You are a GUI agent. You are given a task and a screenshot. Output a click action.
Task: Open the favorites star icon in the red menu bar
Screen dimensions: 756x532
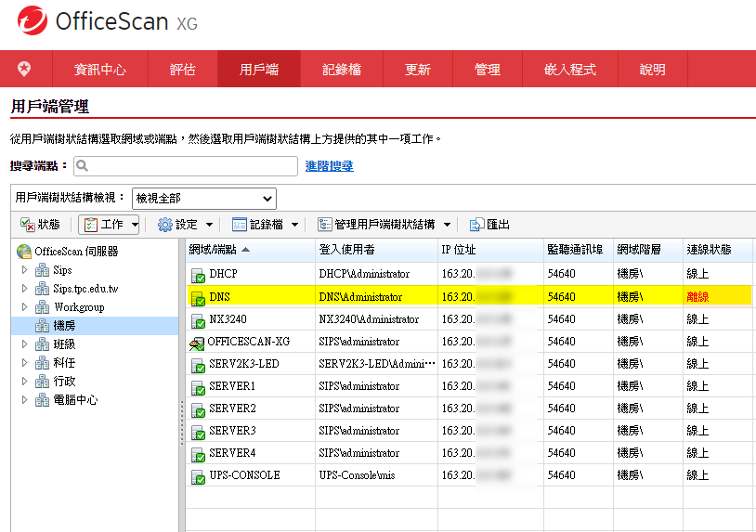tap(24, 69)
